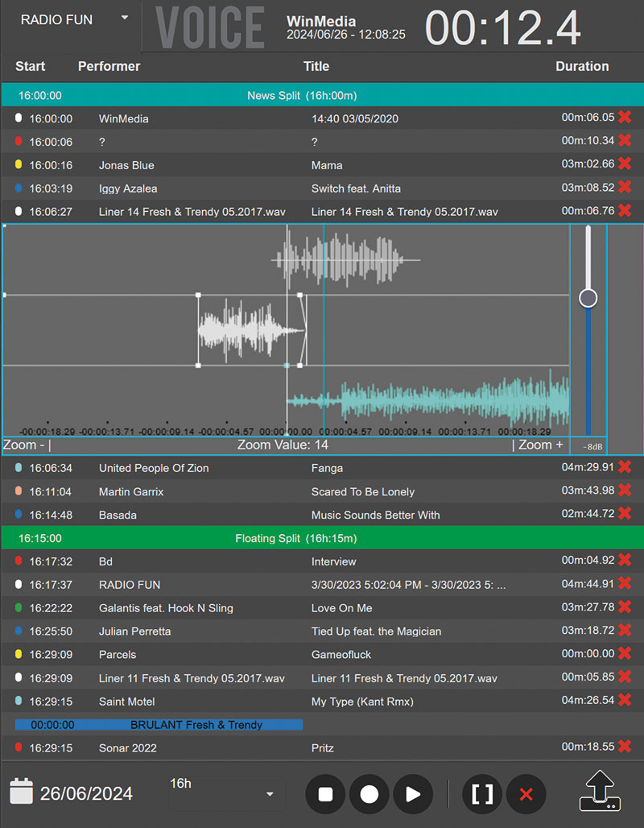Viewport: 644px width, 828px height.
Task: Click the stop playback button
Action: [325, 794]
